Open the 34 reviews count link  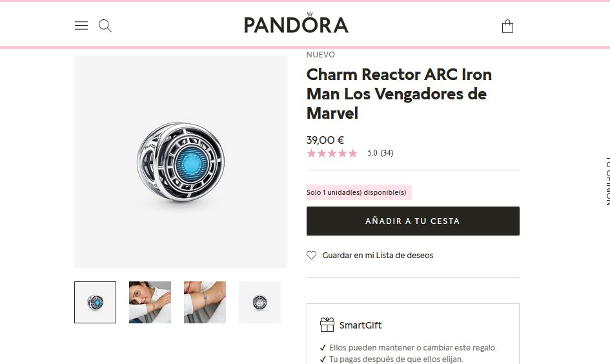[387, 153]
